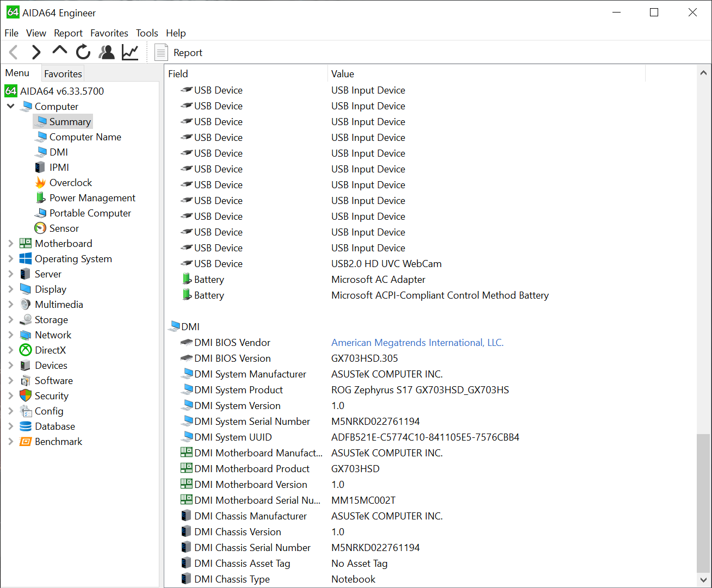Select the DMI monitor icon in the left tree
Image resolution: width=712 pixels, height=588 pixels.
point(41,152)
